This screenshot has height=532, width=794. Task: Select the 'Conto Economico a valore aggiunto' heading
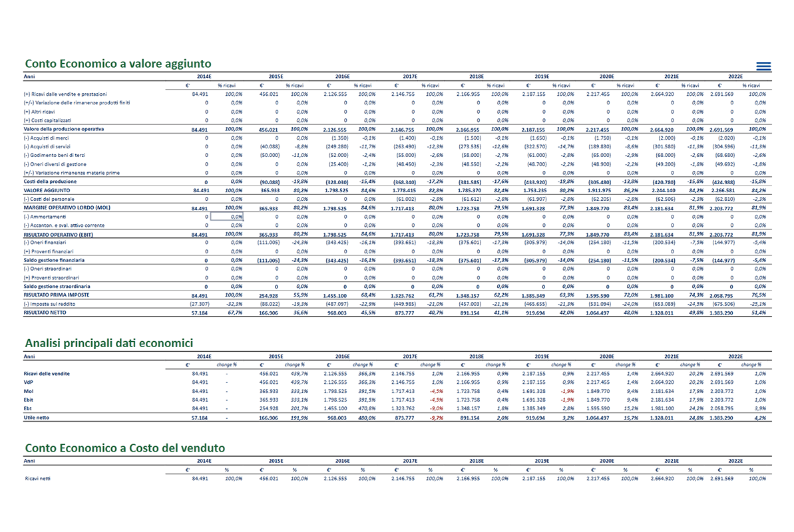click(118, 64)
